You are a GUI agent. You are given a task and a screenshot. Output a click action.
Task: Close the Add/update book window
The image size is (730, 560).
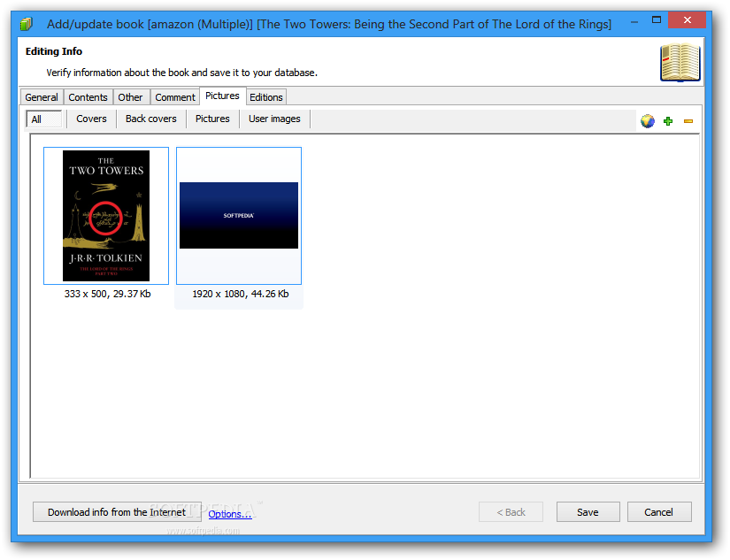coord(688,20)
